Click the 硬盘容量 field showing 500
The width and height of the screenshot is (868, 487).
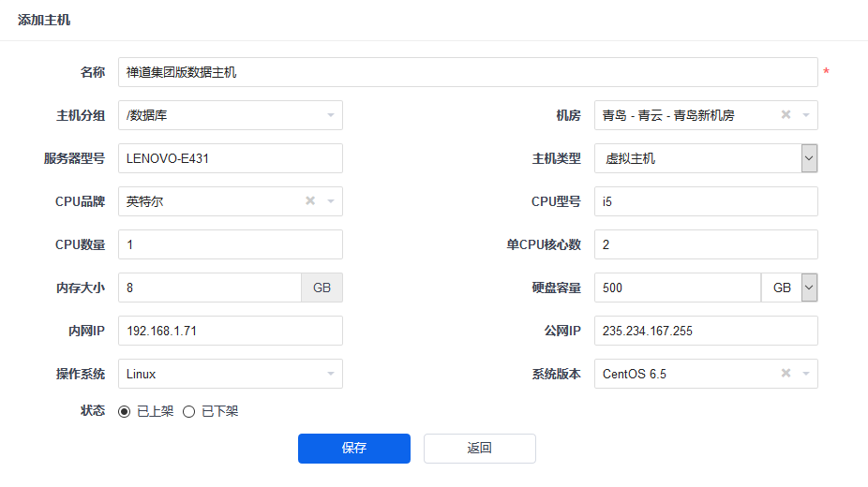click(x=678, y=288)
